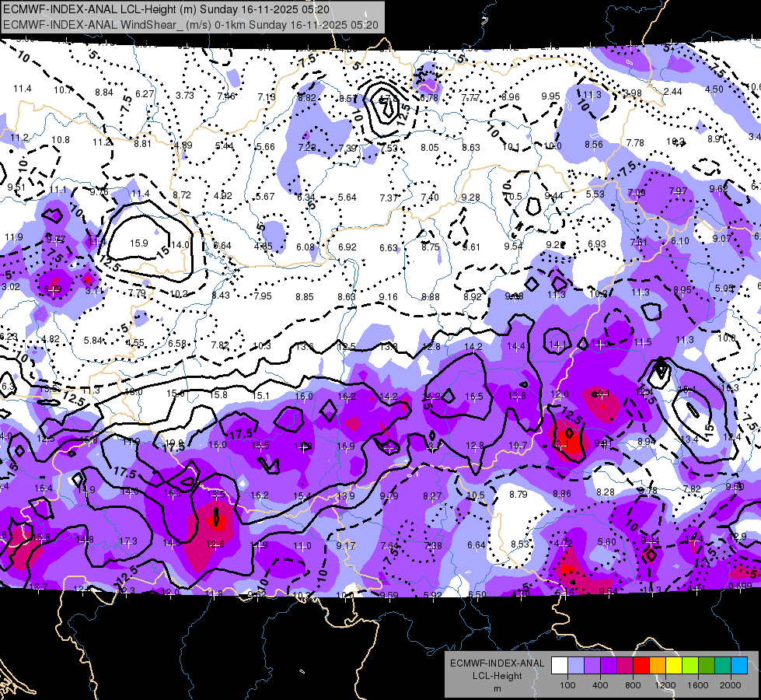
Task: Click the 4.50 grid value
Action: [x=714, y=89]
